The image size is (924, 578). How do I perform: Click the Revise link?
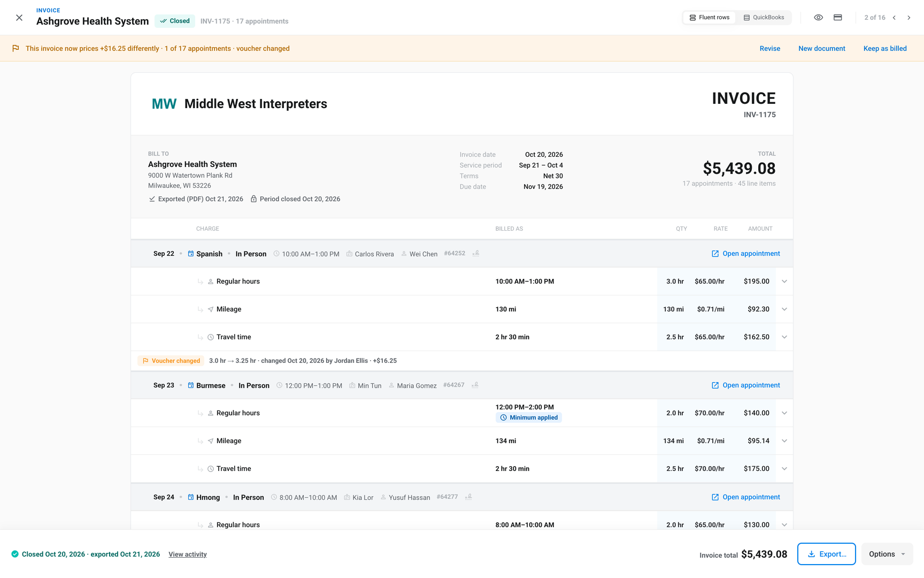pos(769,49)
